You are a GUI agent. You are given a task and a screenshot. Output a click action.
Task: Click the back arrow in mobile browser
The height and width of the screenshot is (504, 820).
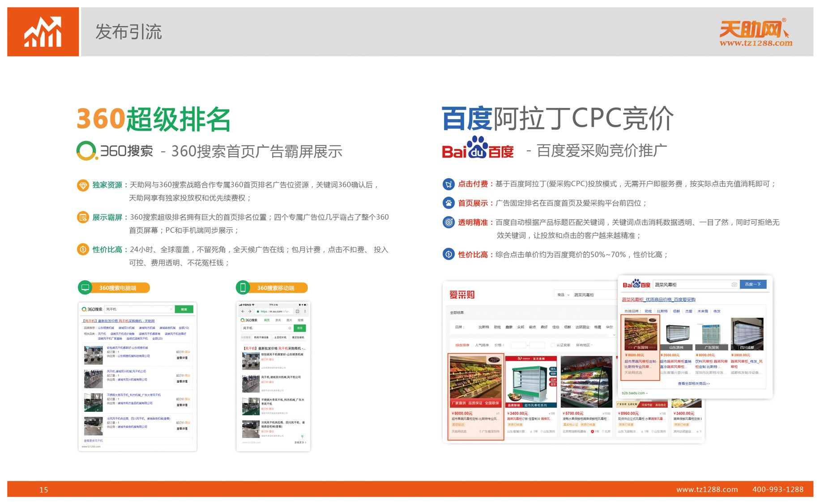pyautogui.click(x=243, y=312)
